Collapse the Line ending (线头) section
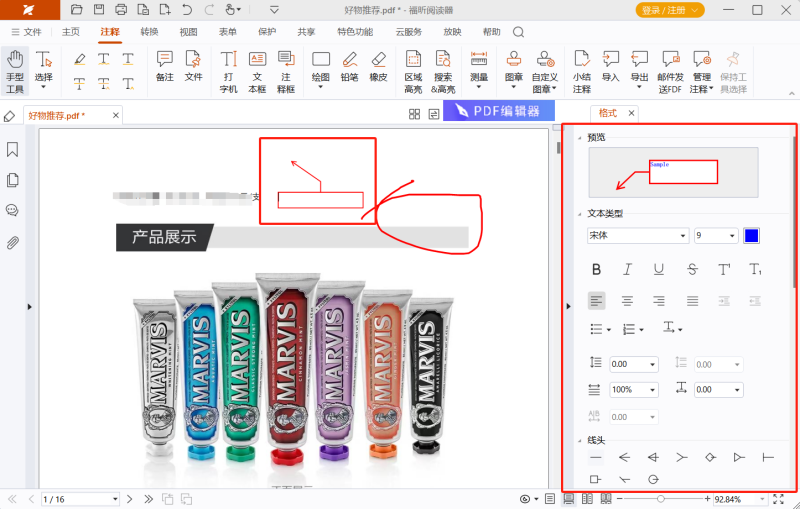Image resolution: width=800 pixels, height=509 pixels. click(580, 440)
